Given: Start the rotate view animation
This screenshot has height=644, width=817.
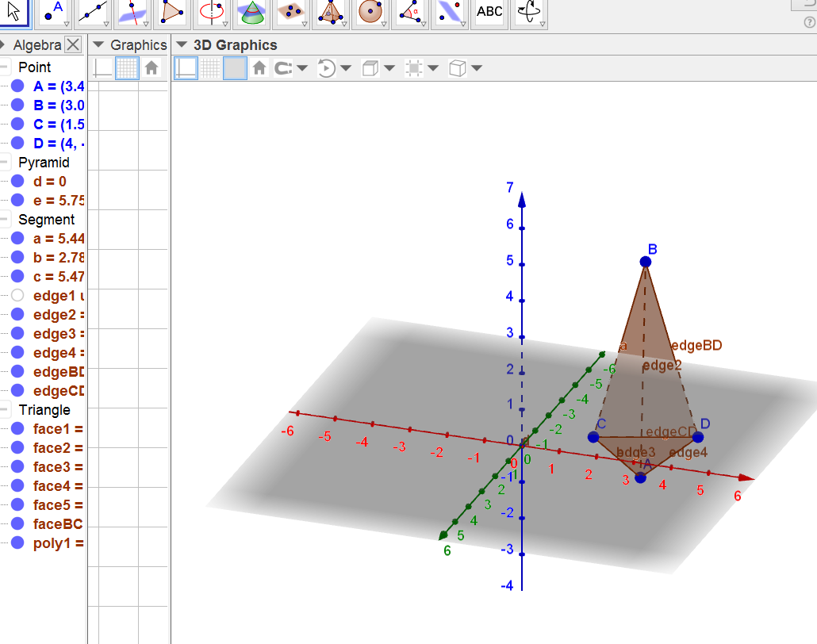Looking at the screenshot, I should (x=327, y=68).
